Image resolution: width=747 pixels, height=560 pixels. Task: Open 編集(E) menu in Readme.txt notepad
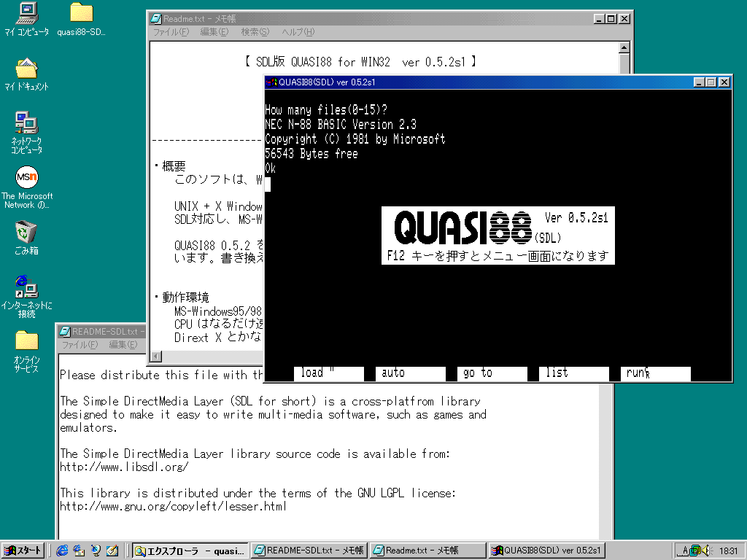point(214,32)
